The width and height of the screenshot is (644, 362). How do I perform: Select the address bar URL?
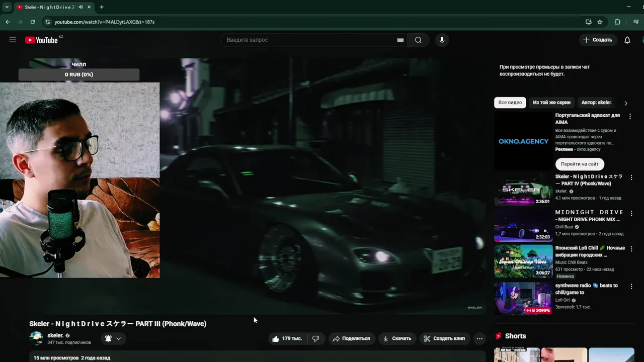(x=105, y=22)
